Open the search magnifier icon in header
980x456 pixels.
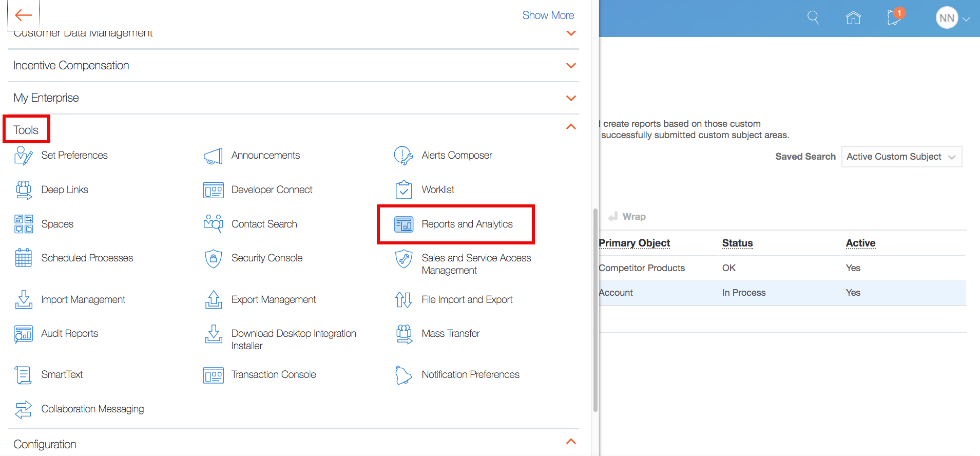point(813,17)
